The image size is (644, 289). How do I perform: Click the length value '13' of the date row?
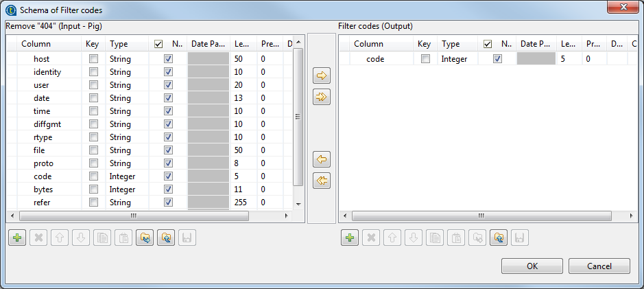239,98
